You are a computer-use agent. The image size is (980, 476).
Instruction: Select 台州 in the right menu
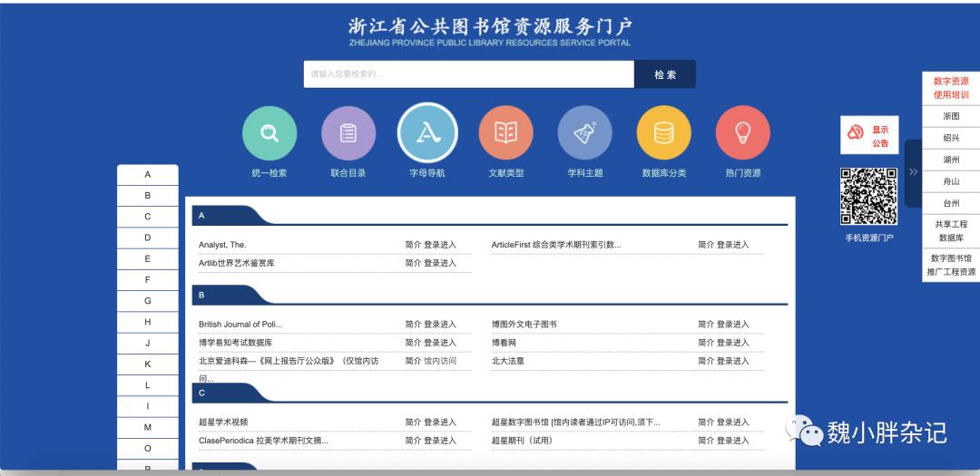pos(951,204)
